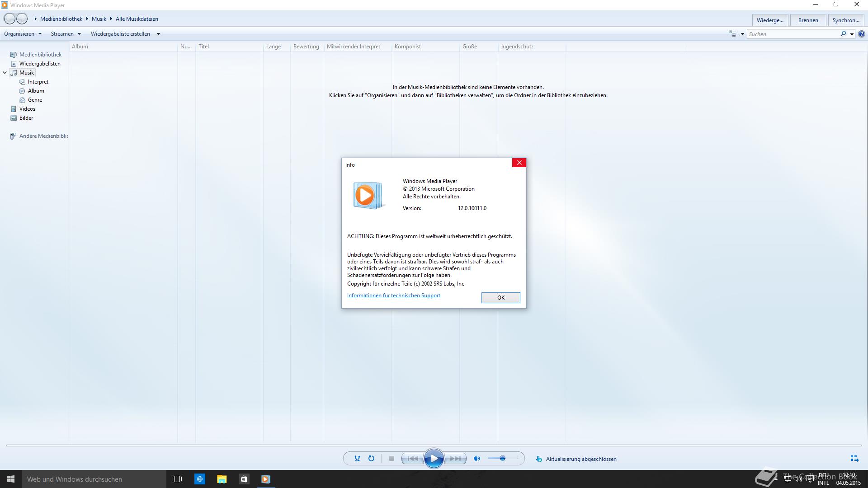This screenshot has width=868, height=488.
Task: Collapse the Musik tree node
Action: 5,73
